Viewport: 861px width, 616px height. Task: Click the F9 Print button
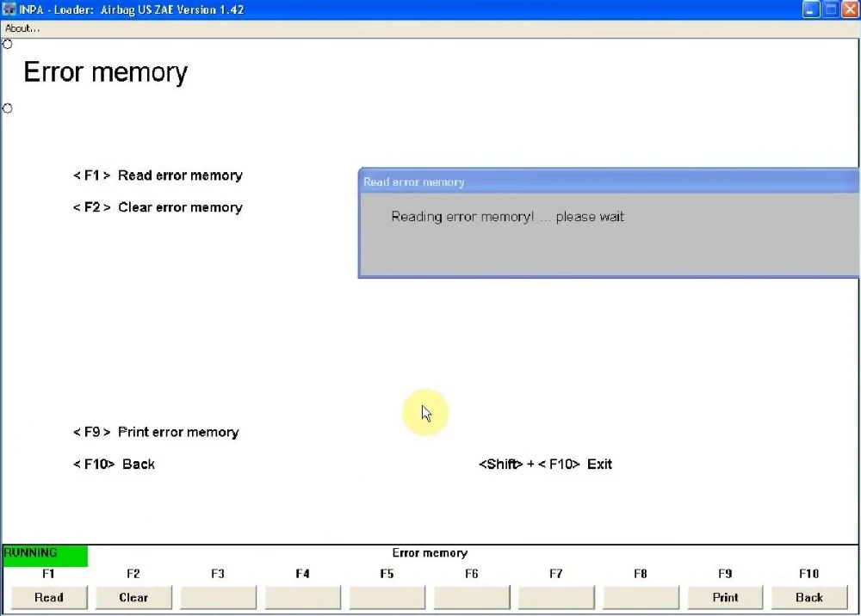click(725, 597)
